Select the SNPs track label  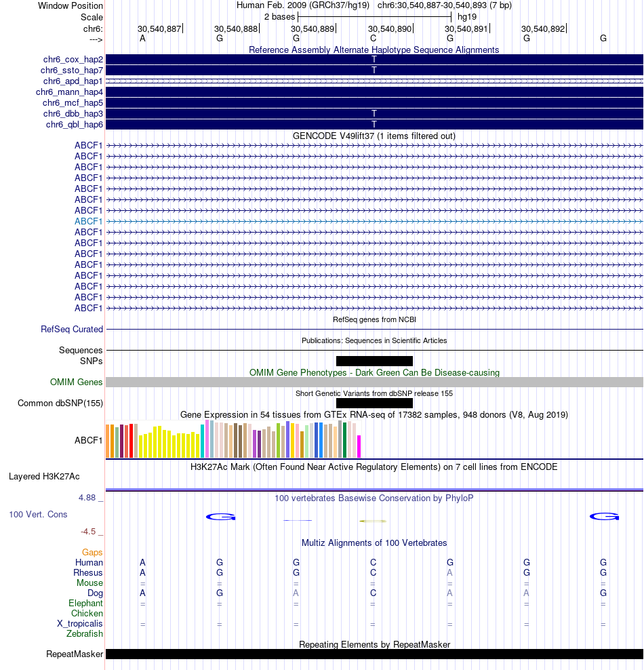pyautogui.click(x=92, y=361)
